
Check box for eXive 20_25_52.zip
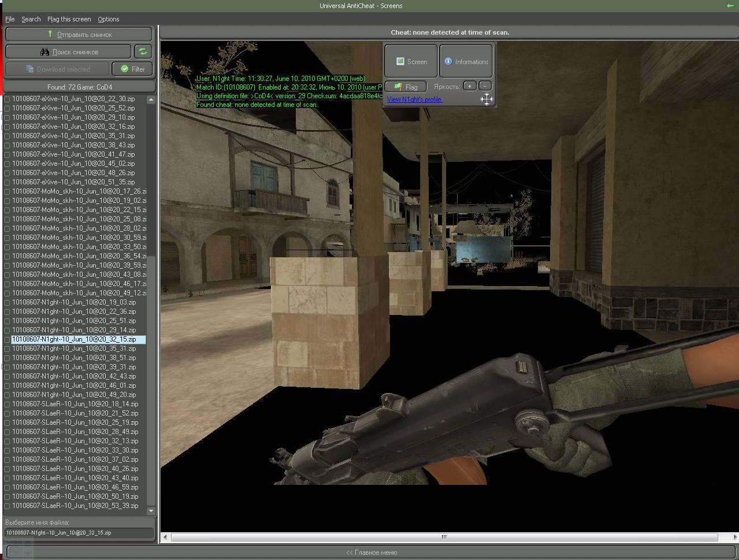(x=8, y=108)
